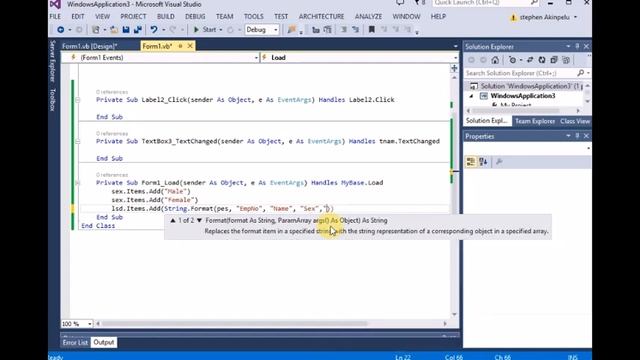The image size is (640, 360).
Task: Click the New Project toolbar icon
Action: click(x=96, y=29)
